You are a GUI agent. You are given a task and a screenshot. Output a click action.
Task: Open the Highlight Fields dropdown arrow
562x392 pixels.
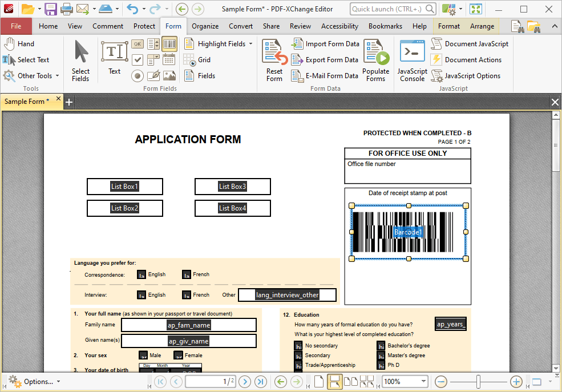(251, 44)
